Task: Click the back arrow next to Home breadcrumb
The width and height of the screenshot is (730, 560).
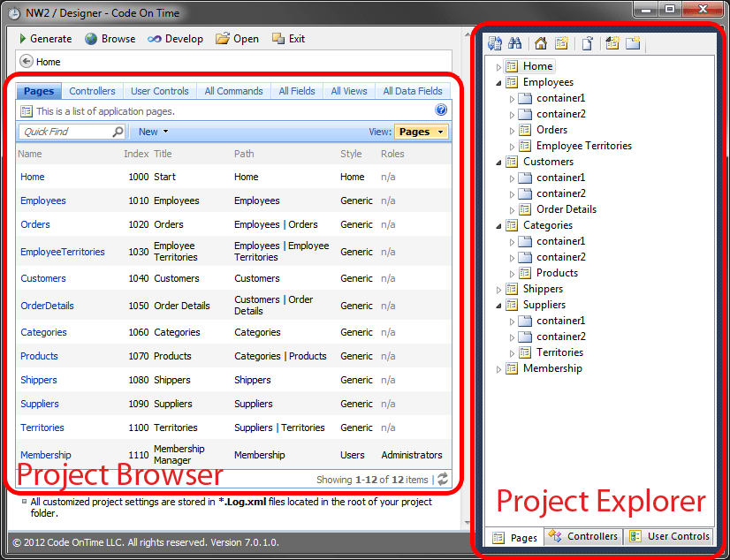Action: [x=26, y=61]
